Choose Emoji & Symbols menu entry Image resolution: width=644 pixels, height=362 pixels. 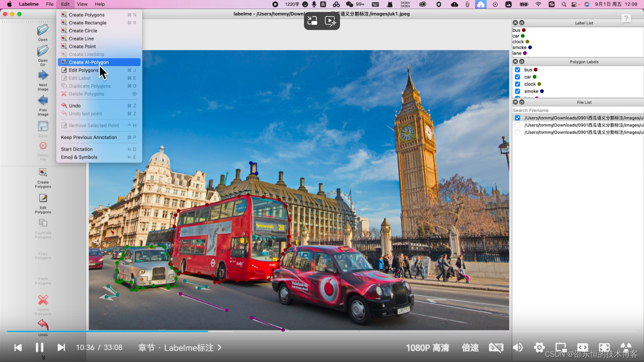99,157
